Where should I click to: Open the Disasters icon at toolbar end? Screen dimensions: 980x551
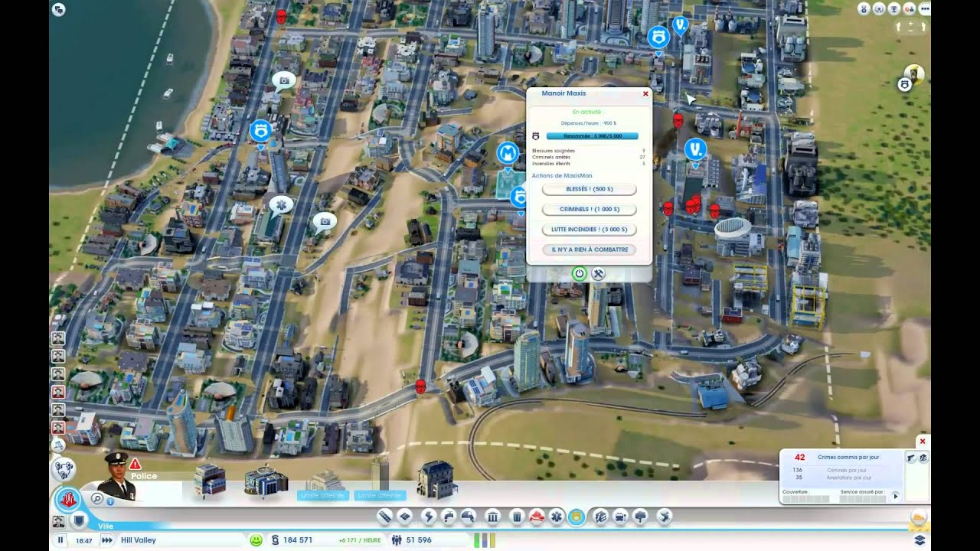pyautogui.click(x=665, y=517)
